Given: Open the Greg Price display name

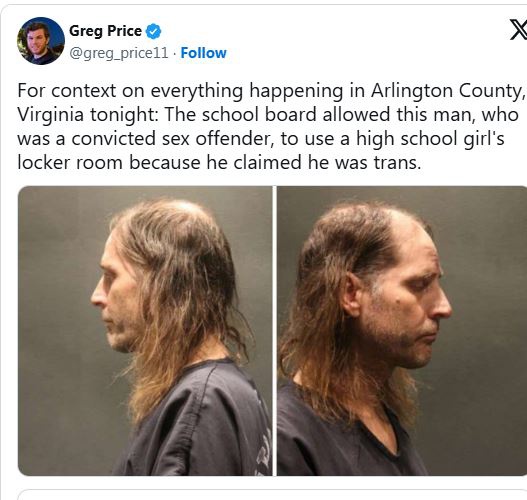Looking at the screenshot, I should 105,31.
